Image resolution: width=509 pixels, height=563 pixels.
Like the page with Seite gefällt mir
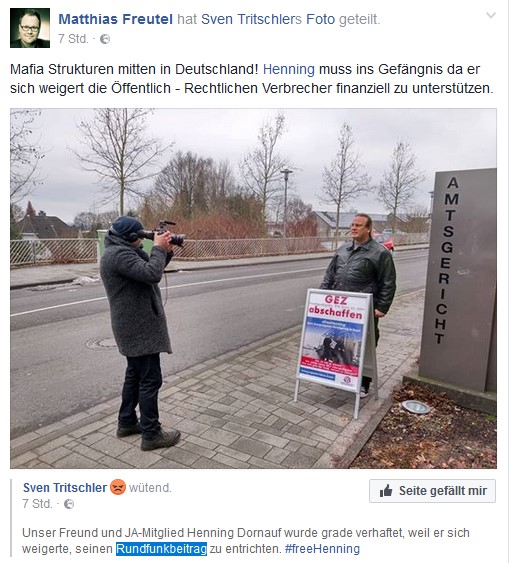(x=432, y=491)
